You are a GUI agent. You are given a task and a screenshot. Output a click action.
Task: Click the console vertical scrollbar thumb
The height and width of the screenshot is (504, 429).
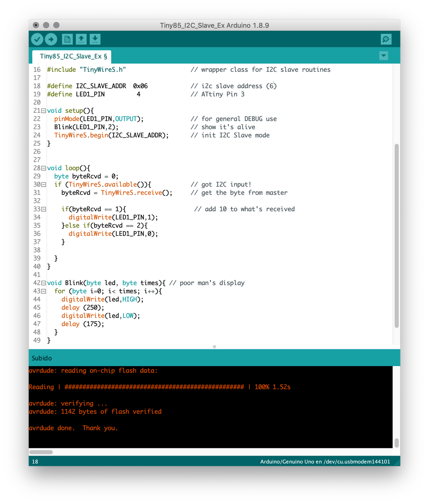397,443
